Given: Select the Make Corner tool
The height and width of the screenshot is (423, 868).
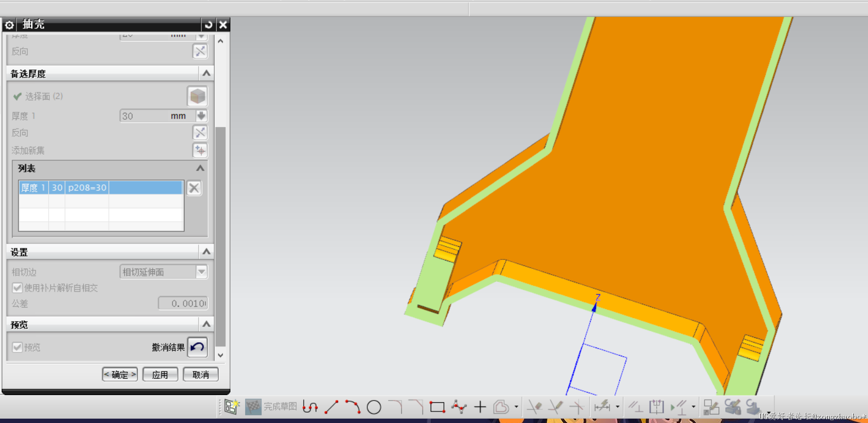Looking at the screenshot, I should [x=576, y=407].
